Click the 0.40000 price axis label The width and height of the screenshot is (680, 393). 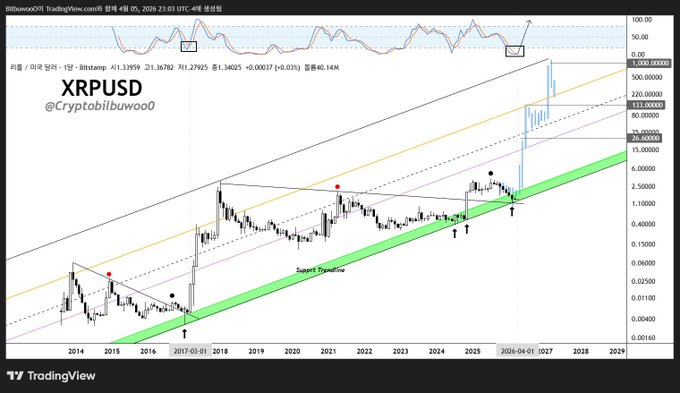(644, 224)
